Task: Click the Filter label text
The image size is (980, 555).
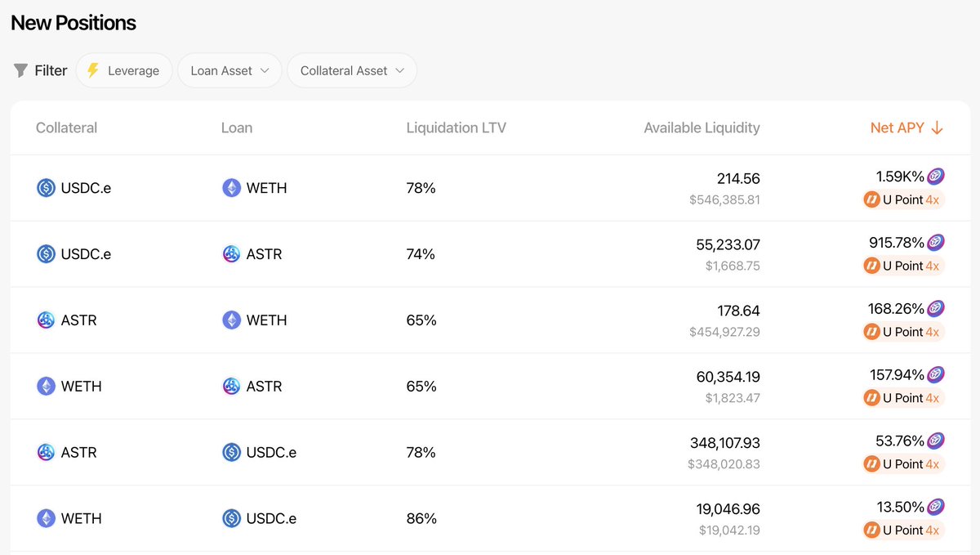Action: (51, 71)
